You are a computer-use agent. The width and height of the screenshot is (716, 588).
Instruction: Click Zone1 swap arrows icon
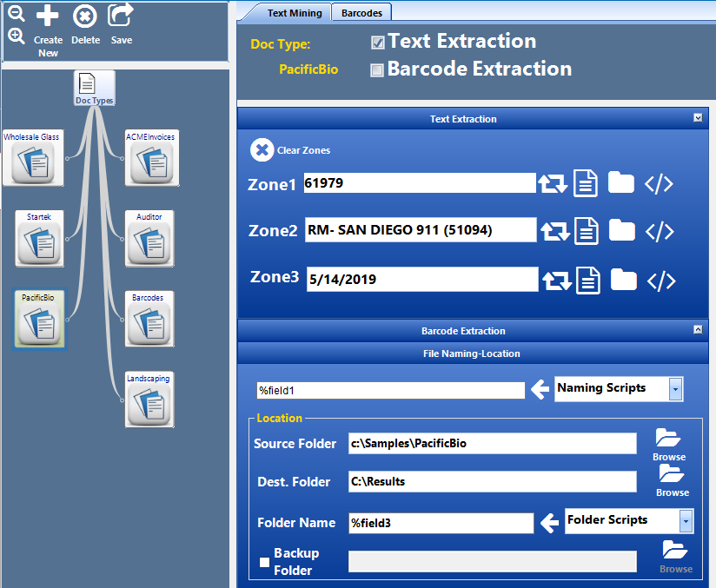(553, 183)
